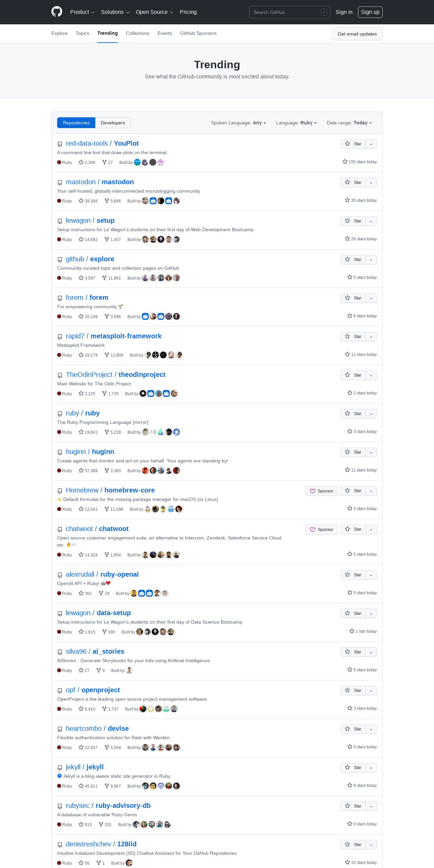Expand star list dropdown for YouPlot

371,144
